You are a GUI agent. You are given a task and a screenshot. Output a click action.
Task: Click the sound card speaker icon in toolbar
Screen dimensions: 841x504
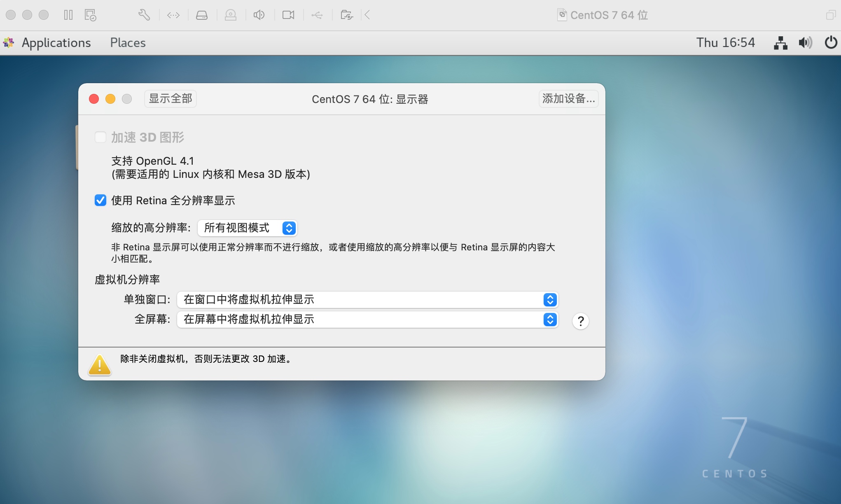click(259, 15)
